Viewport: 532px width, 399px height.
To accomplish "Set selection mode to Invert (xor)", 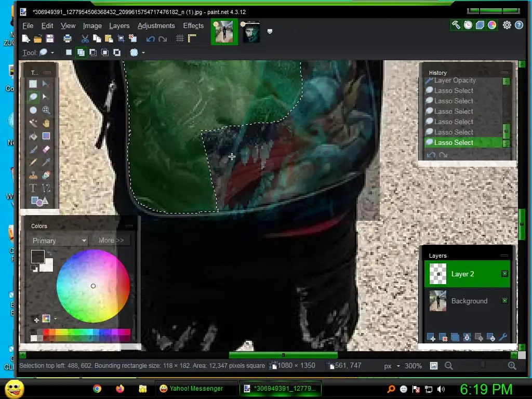I will (117, 52).
